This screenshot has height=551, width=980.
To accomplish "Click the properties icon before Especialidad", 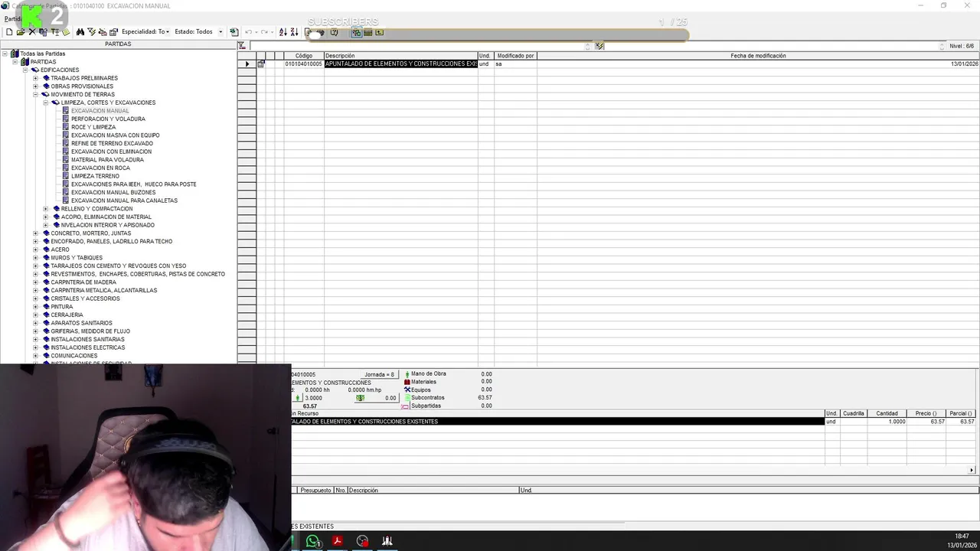I will tap(113, 32).
